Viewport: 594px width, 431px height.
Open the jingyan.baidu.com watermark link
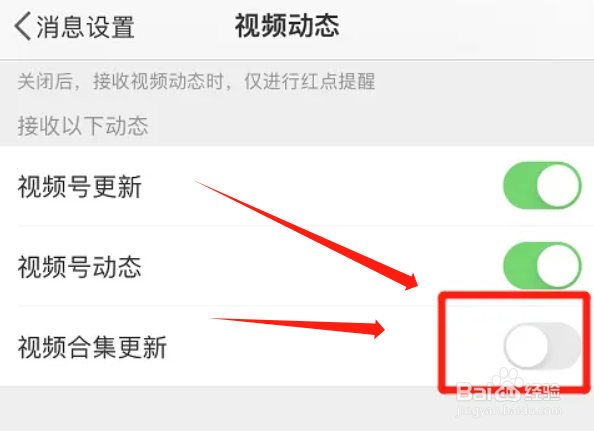pos(509,411)
